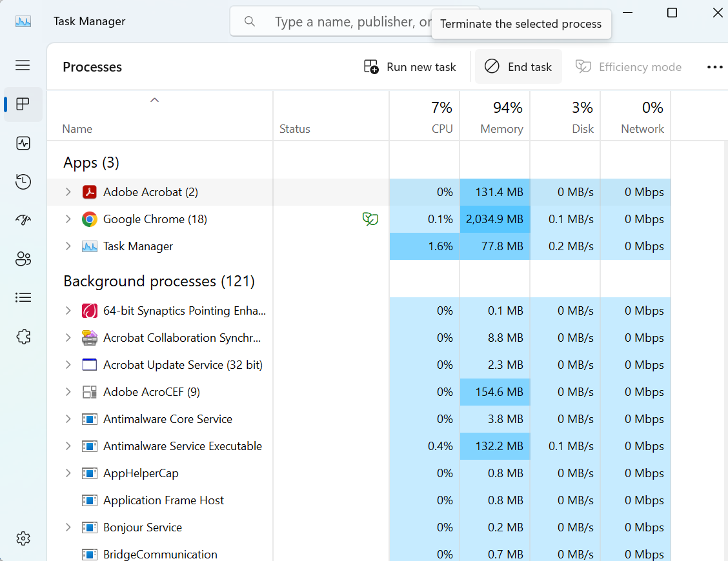Click the End task button

[x=518, y=67]
